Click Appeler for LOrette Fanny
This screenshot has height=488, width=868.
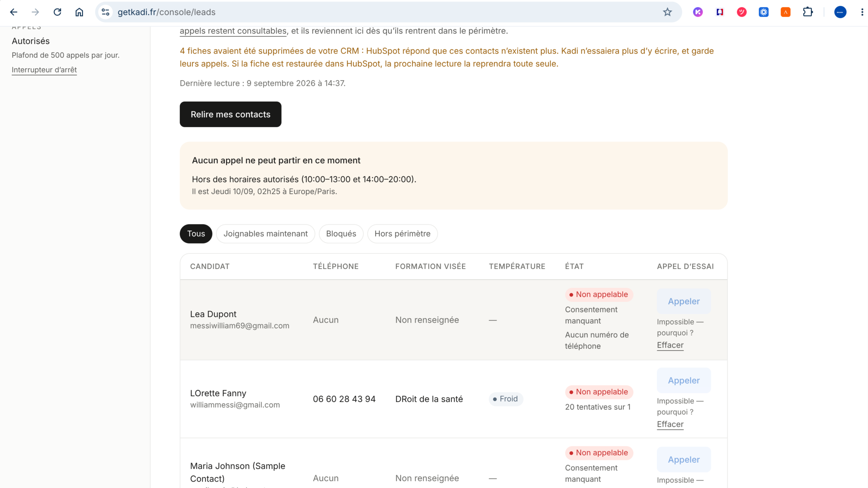(684, 381)
